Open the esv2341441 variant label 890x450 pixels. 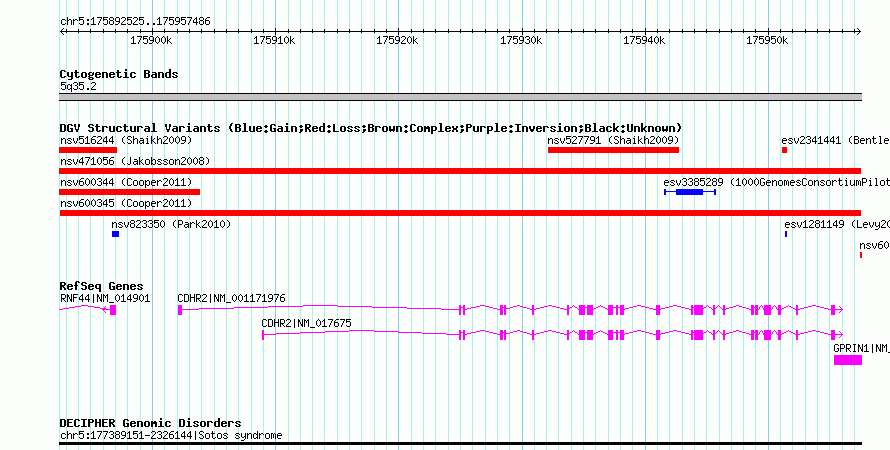coord(835,140)
